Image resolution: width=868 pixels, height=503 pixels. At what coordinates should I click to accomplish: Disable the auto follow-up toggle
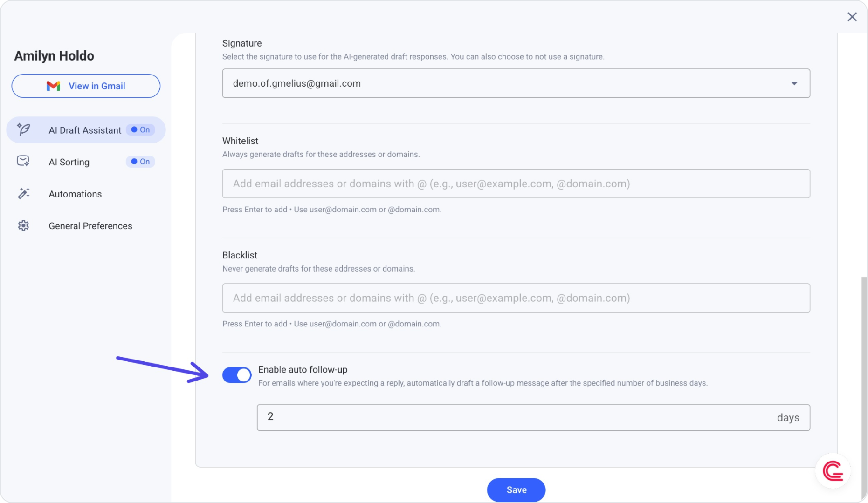point(237,375)
